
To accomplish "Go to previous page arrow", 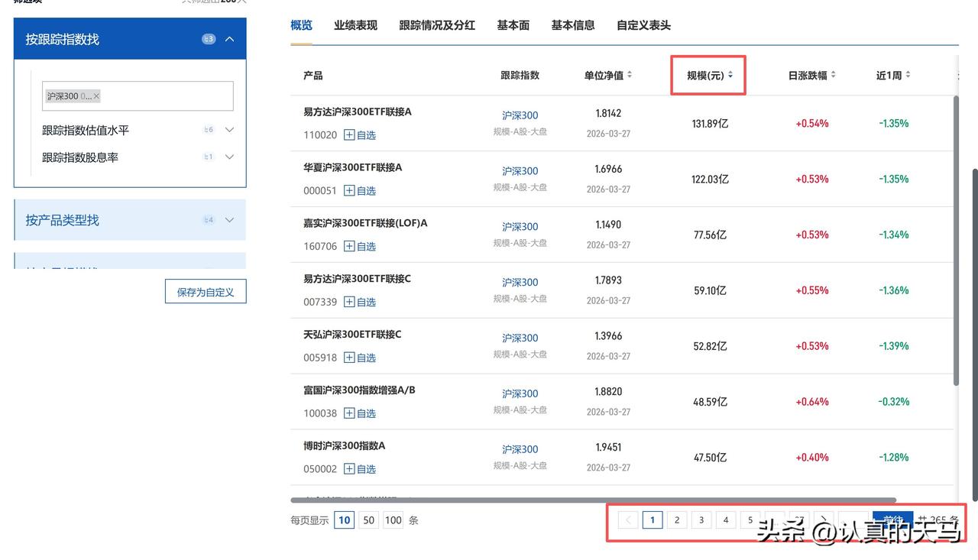I will click(628, 520).
